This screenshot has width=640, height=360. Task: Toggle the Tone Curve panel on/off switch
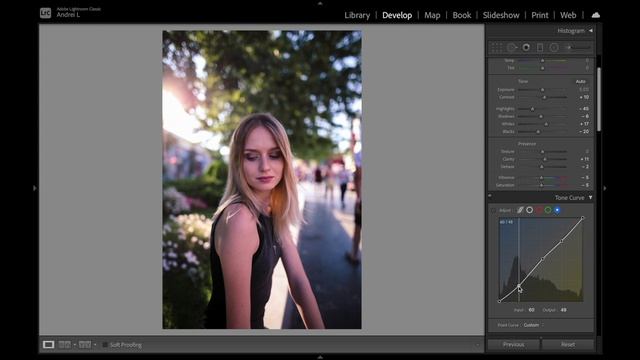(x=490, y=196)
